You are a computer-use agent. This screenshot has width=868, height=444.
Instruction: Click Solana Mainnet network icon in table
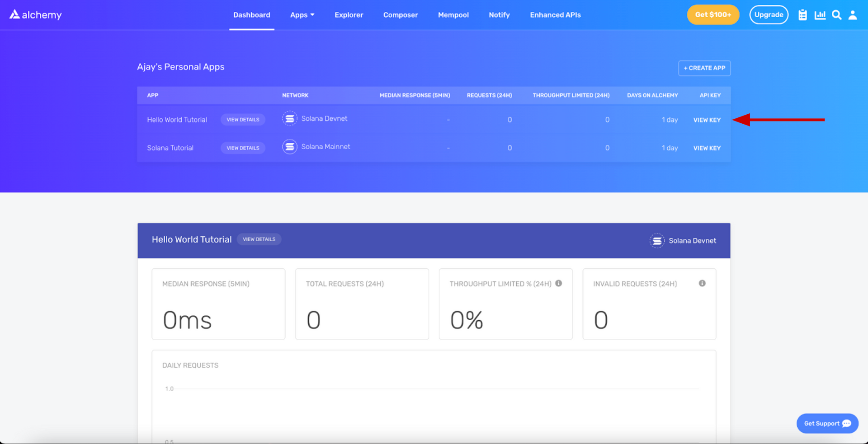tap(290, 147)
